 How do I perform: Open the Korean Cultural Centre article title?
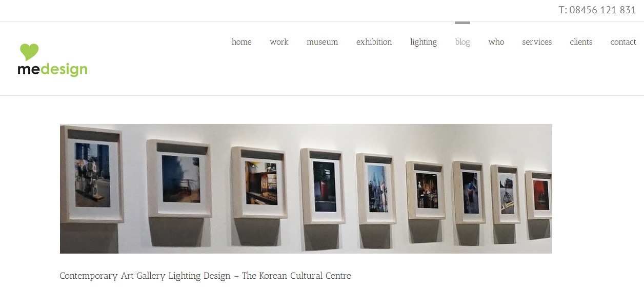click(x=205, y=276)
